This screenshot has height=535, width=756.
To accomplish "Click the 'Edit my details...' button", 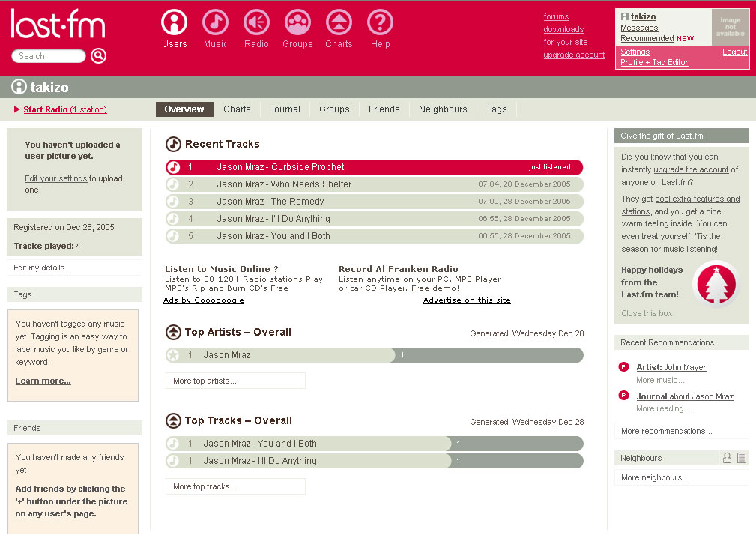I will [x=75, y=267].
